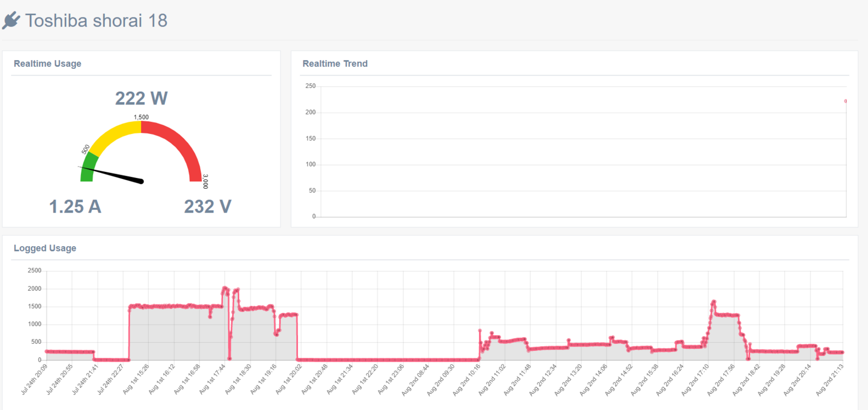This screenshot has width=868, height=410.
Task: Click the 1000 axis label in Logged Usage
Action: [x=35, y=324]
